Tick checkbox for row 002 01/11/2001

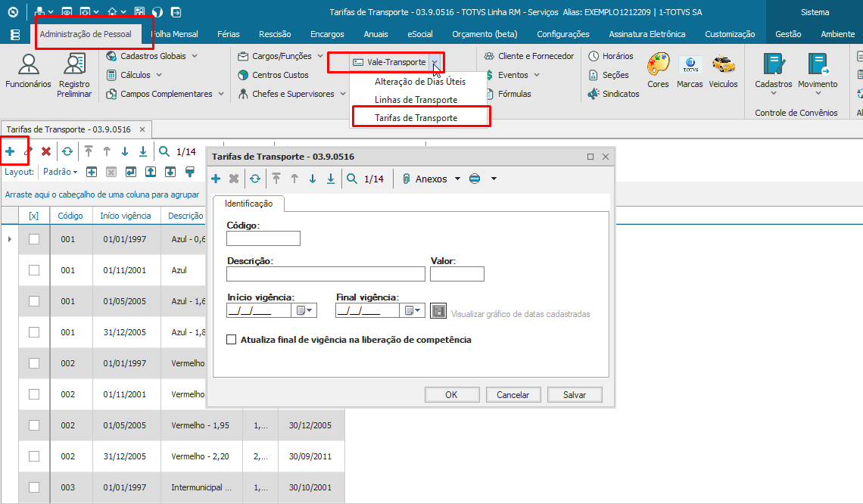[x=34, y=394]
